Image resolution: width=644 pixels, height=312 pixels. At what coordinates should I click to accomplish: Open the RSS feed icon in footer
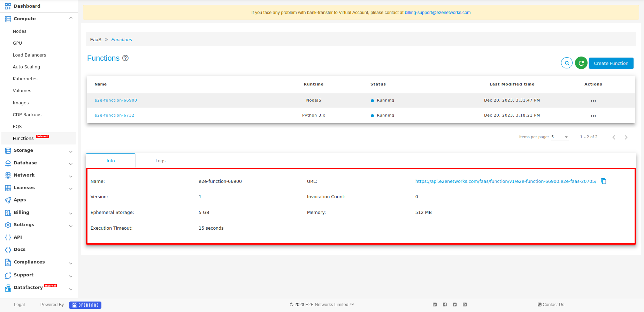(465, 305)
